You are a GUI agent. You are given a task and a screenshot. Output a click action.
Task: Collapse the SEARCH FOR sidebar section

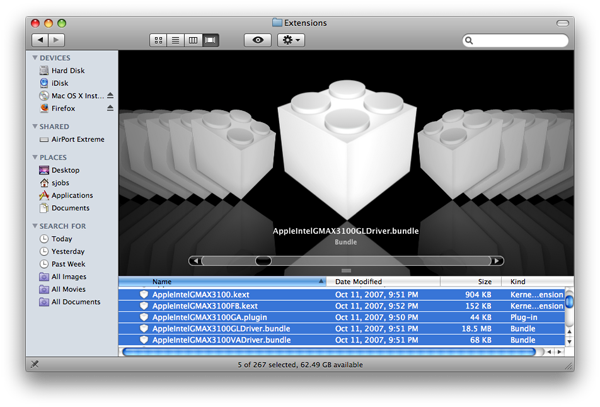(35, 226)
